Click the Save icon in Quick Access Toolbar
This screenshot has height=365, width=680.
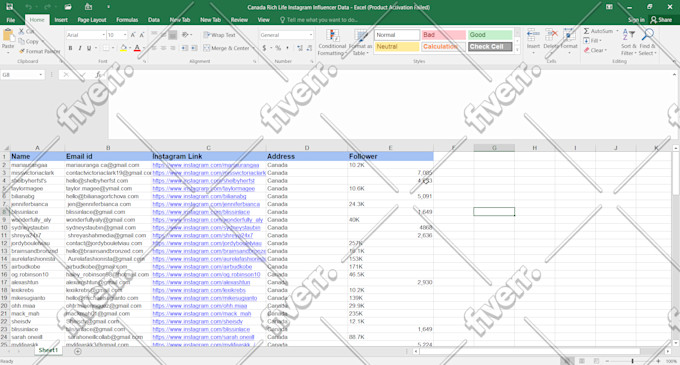tap(9, 7)
